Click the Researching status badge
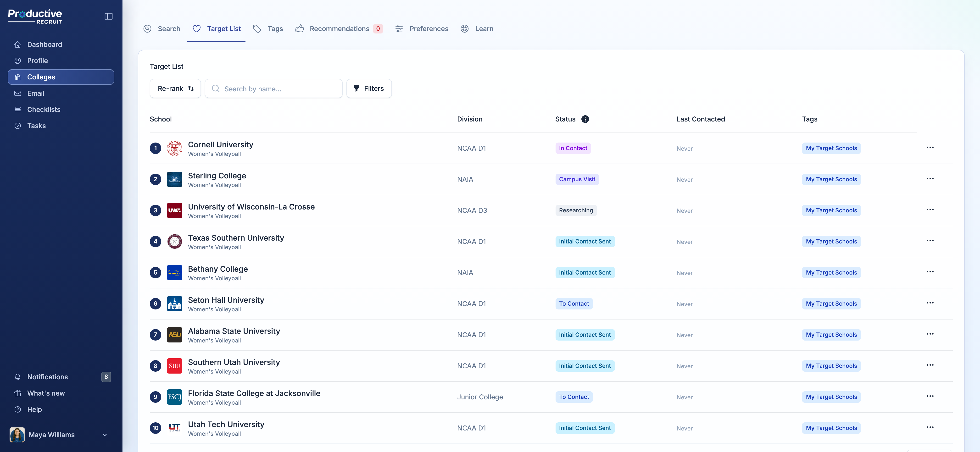This screenshot has height=452, width=980. [x=576, y=211]
